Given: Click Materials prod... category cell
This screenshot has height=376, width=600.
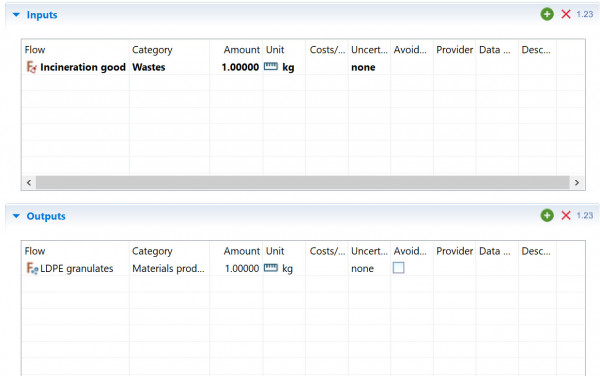Looking at the screenshot, I should (168, 269).
